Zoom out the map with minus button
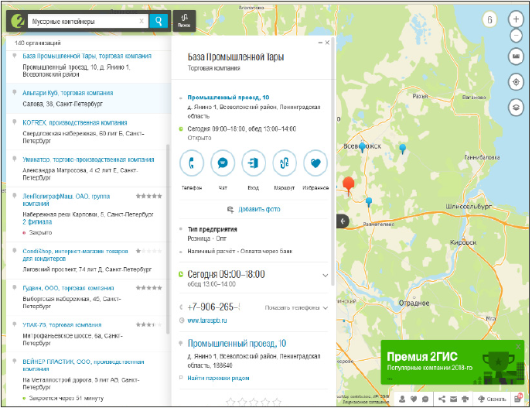Image resolution: width=532 pixels, height=408 pixels. [x=516, y=35]
